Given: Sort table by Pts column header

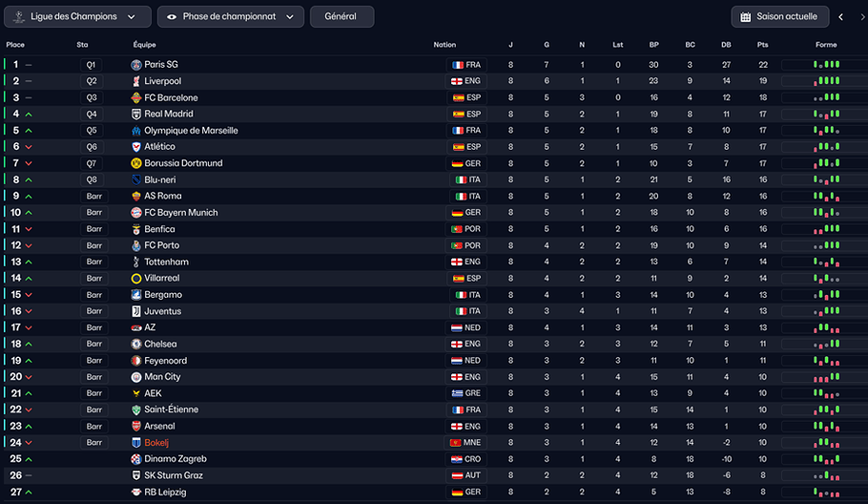Looking at the screenshot, I should [x=762, y=45].
